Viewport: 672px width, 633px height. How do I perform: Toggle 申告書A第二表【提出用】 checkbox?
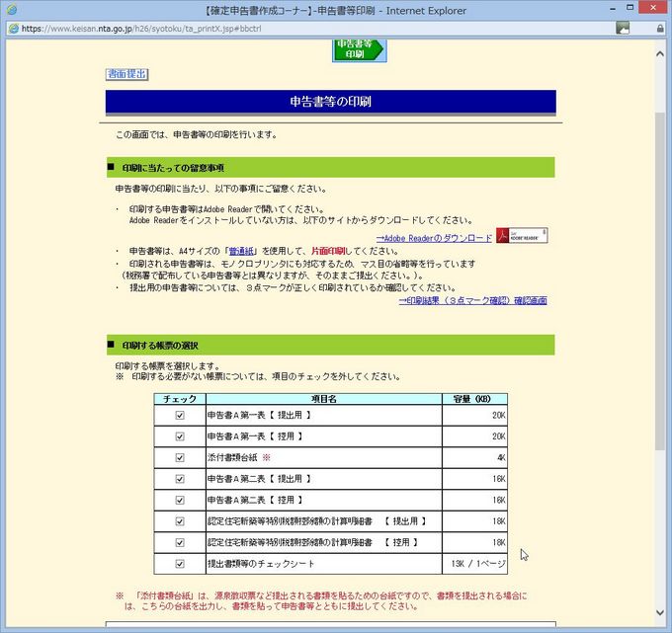point(180,479)
